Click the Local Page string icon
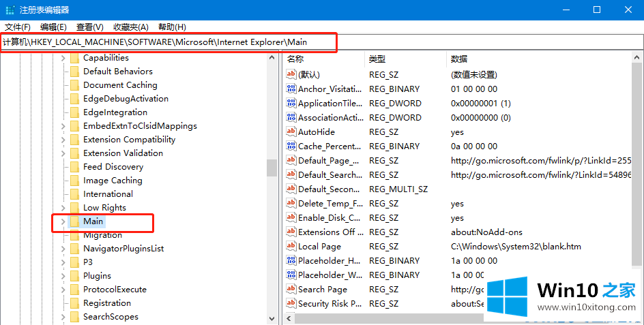Screen dimensions: 644x325 click(291, 246)
